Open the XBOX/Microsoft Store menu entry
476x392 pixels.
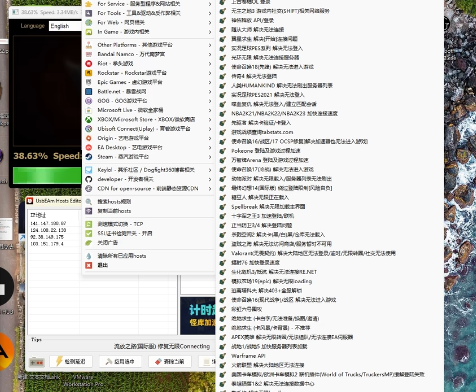coord(148,119)
